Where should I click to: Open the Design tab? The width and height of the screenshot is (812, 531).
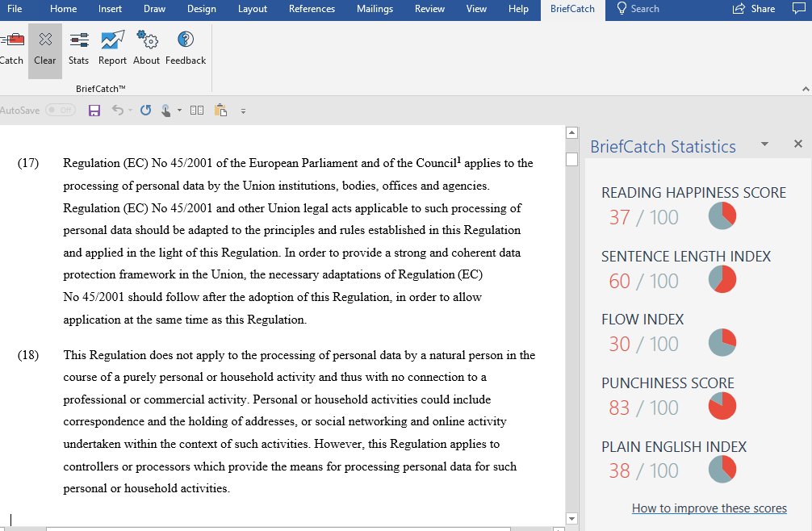pos(202,9)
